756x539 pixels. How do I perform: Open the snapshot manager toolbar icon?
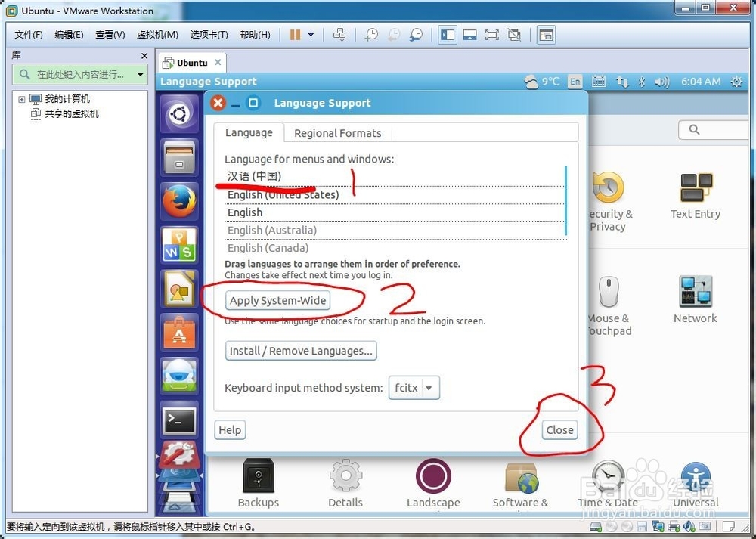416,35
